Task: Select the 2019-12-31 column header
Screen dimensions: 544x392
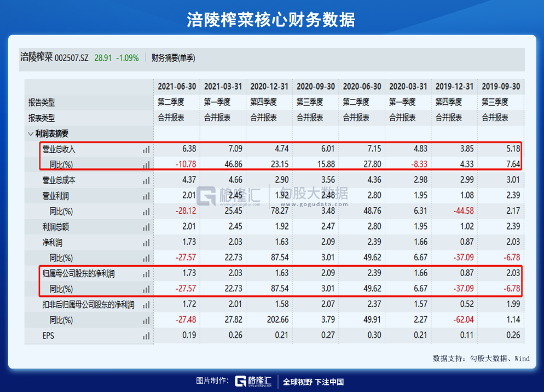Action: [454, 86]
